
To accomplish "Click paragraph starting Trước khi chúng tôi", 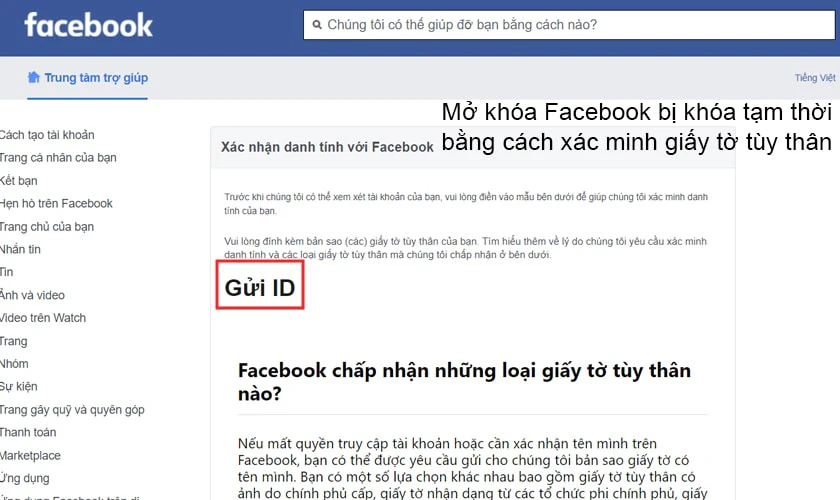I will point(466,204).
